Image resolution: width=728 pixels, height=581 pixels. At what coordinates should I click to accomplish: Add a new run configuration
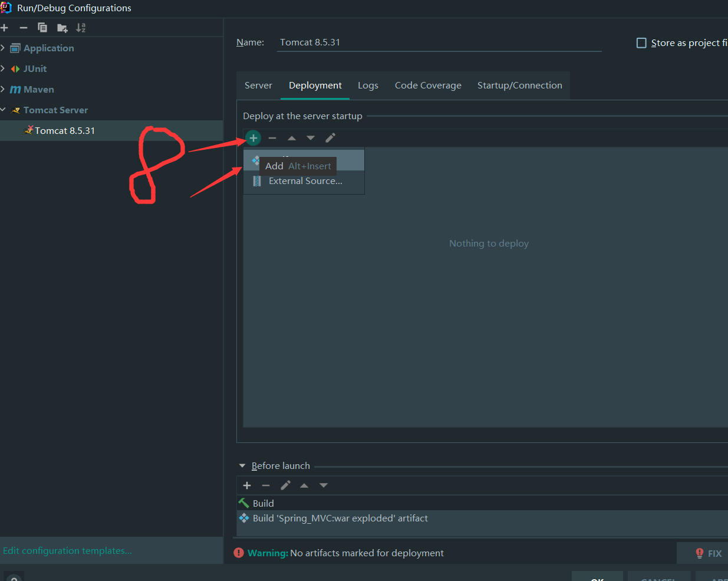[x=5, y=27]
